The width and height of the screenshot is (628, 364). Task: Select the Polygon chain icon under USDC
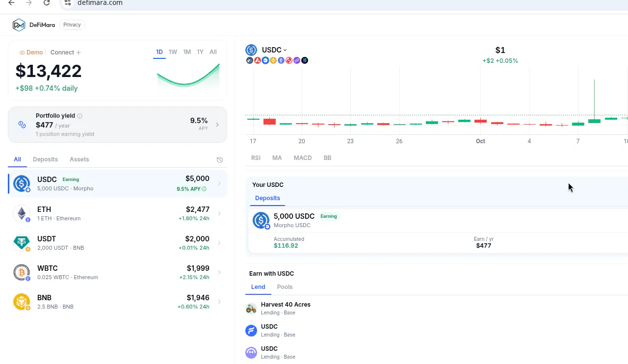(x=297, y=60)
